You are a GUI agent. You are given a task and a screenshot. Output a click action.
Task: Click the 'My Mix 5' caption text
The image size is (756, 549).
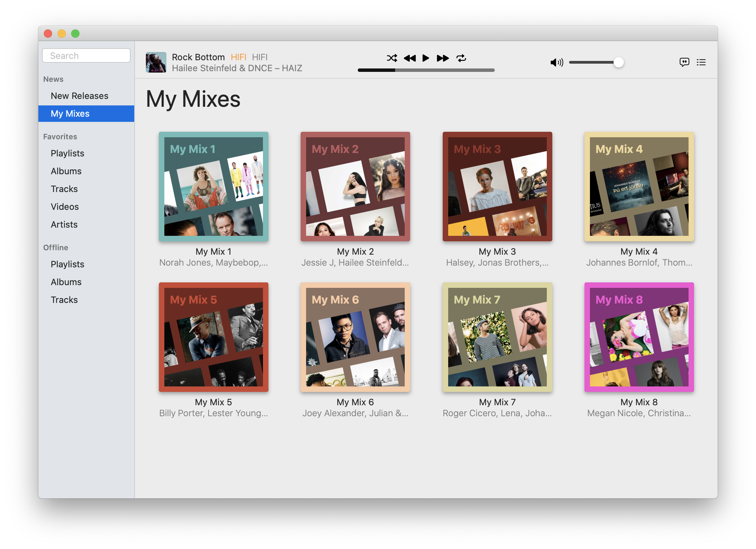point(214,402)
